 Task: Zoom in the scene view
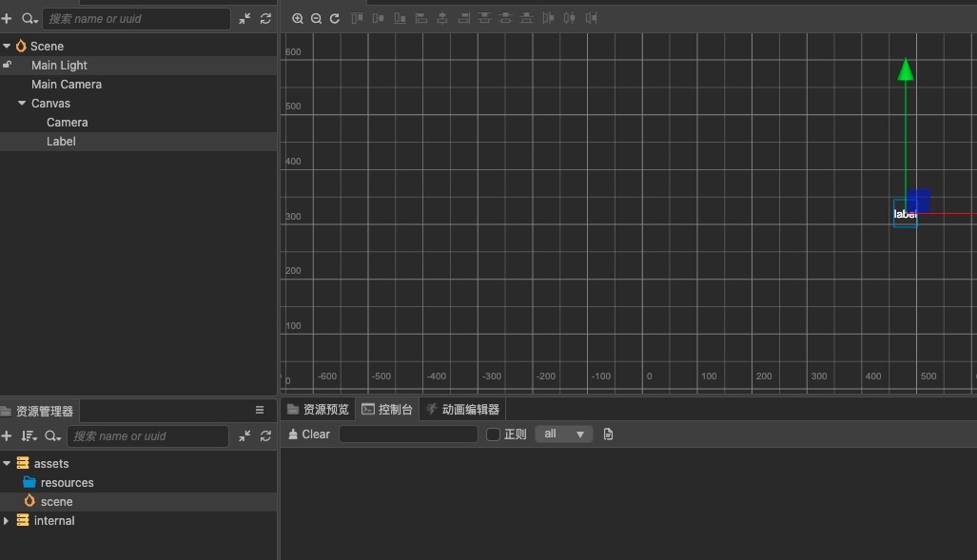[x=298, y=19]
